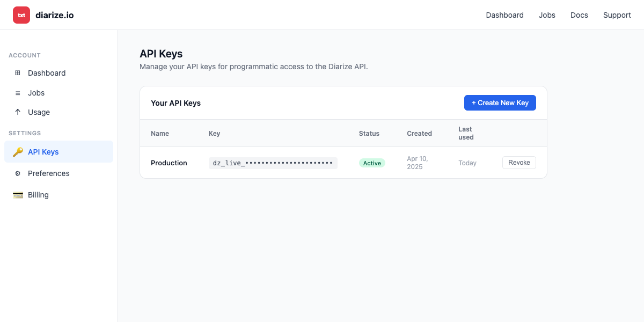644x322 pixels.
Task: Navigate to Support in the header
Action: point(617,15)
